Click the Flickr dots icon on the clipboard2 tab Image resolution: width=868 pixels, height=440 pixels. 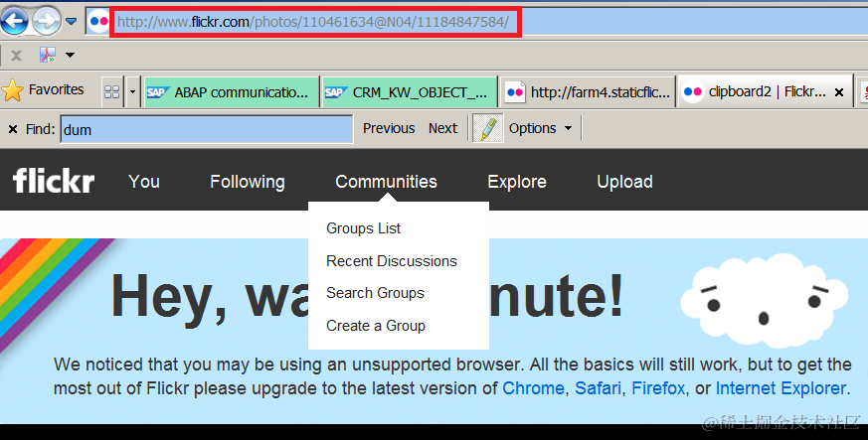pos(693,92)
